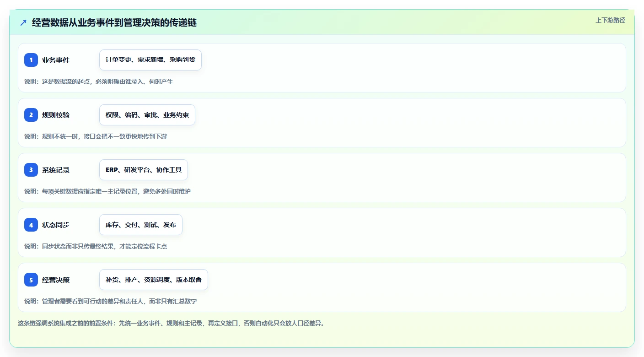Click the 业务事件 step label
644x357 pixels.
coord(56,60)
